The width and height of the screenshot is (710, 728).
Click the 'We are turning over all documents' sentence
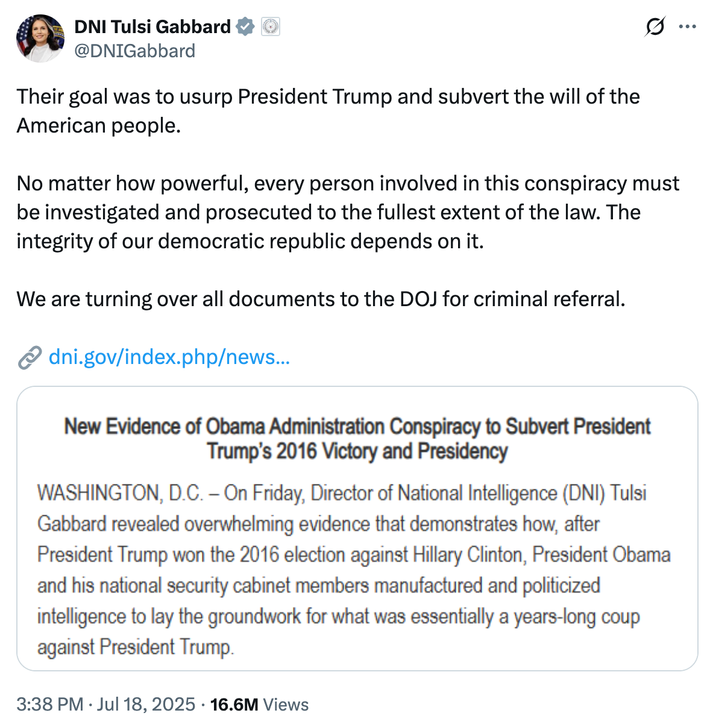tap(320, 299)
